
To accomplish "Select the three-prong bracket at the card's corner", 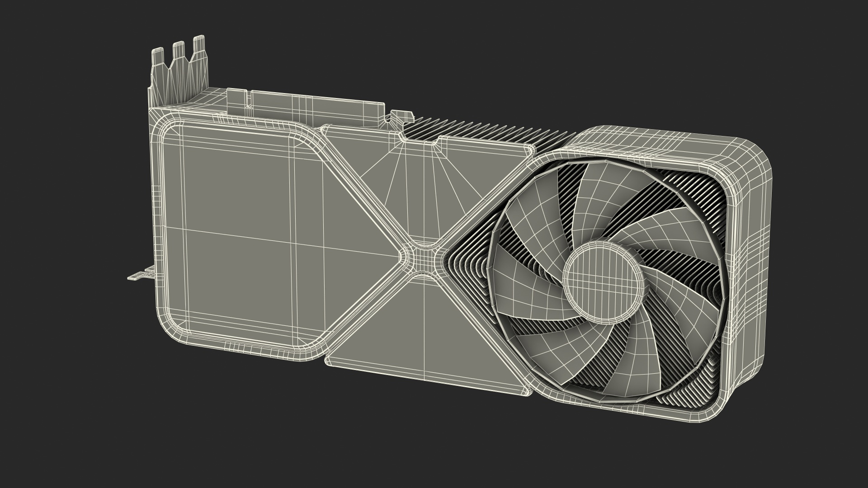I will point(178,72).
